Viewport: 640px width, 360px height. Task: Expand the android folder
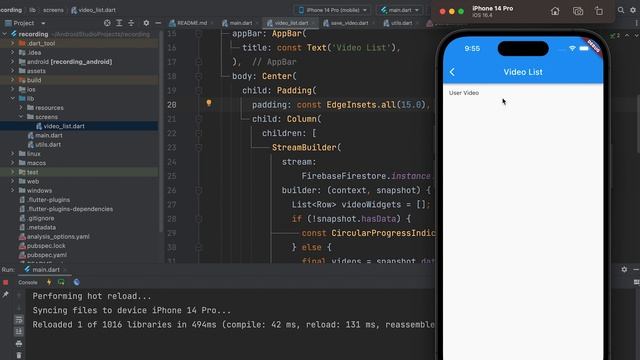[x=13, y=62]
